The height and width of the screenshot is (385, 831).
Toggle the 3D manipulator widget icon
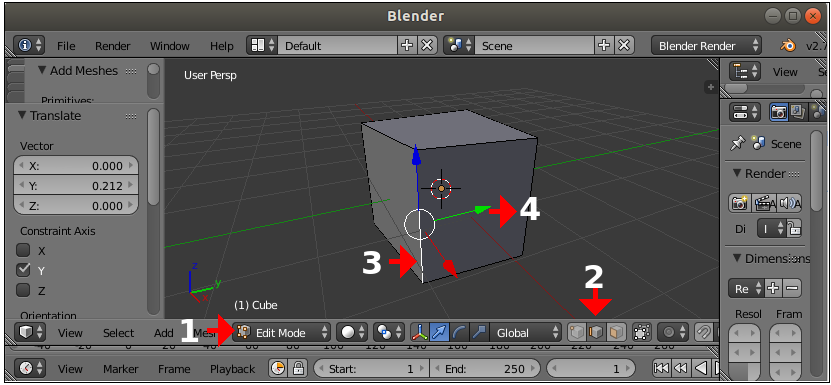[x=419, y=333]
